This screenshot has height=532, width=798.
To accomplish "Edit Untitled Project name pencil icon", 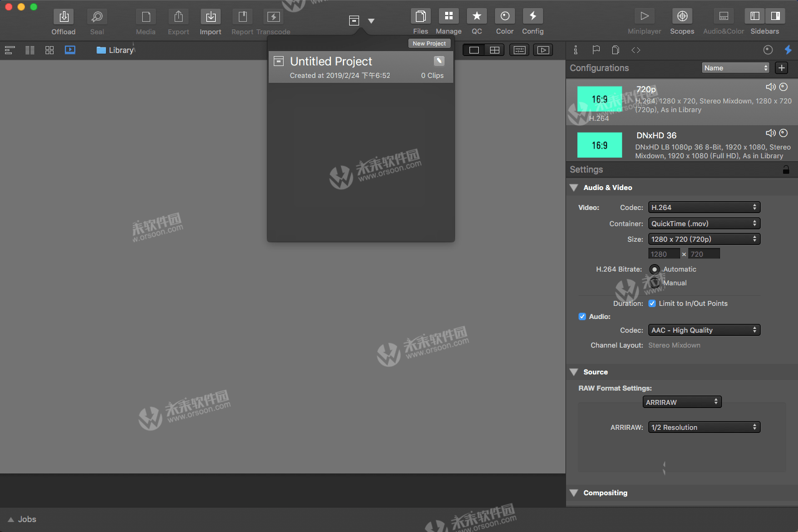I will (440, 60).
